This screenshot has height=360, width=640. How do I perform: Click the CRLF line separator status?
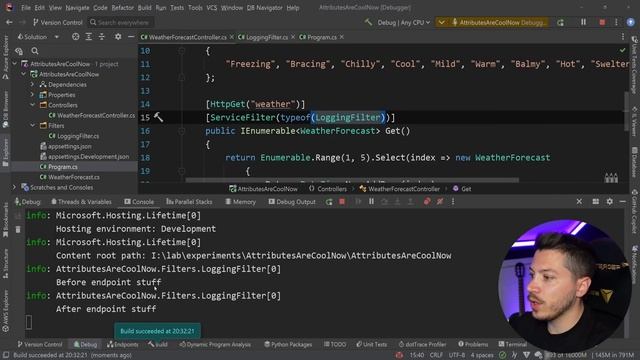click(436, 355)
